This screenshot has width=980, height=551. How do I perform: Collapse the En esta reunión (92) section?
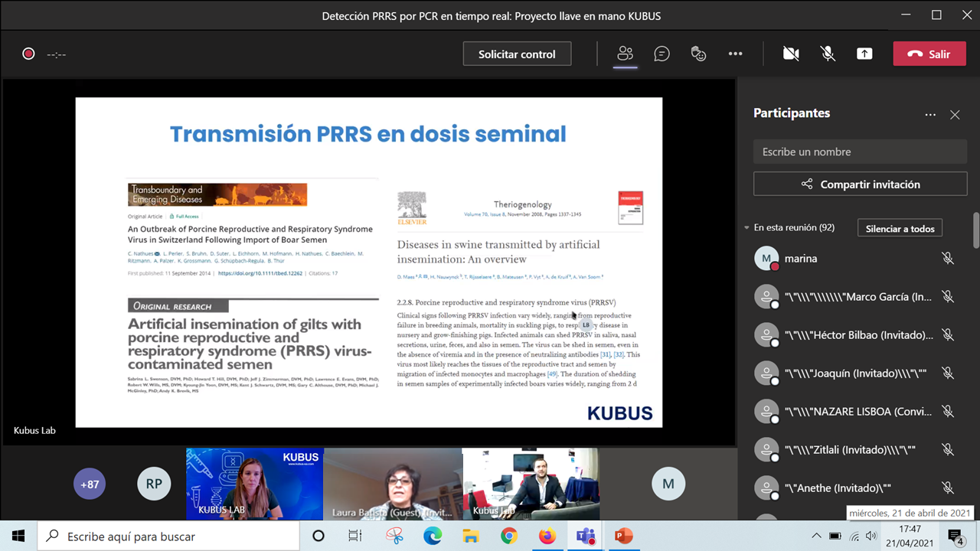point(746,227)
